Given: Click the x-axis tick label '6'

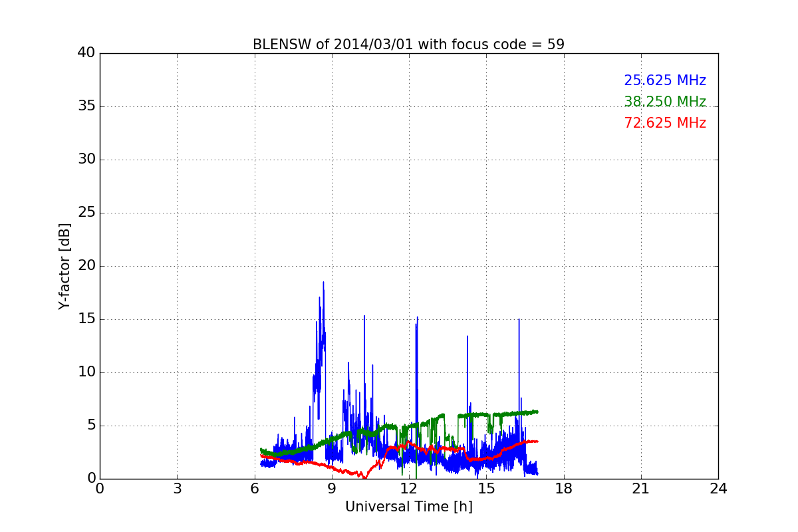Looking at the screenshot, I should point(254,488).
